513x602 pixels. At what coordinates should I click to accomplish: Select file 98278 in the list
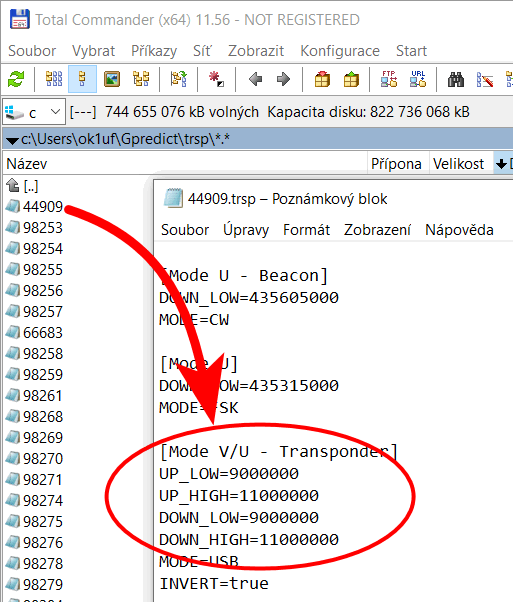click(43, 564)
